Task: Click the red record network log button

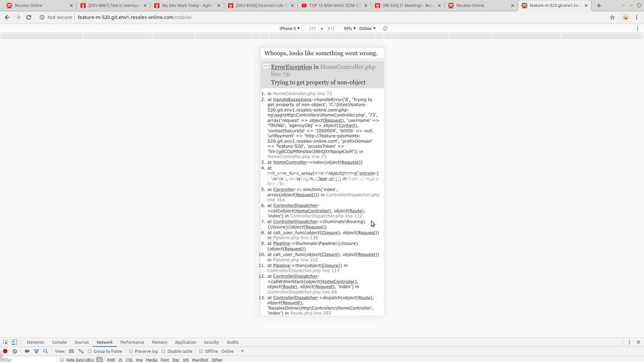Action: pyautogui.click(x=5, y=351)
